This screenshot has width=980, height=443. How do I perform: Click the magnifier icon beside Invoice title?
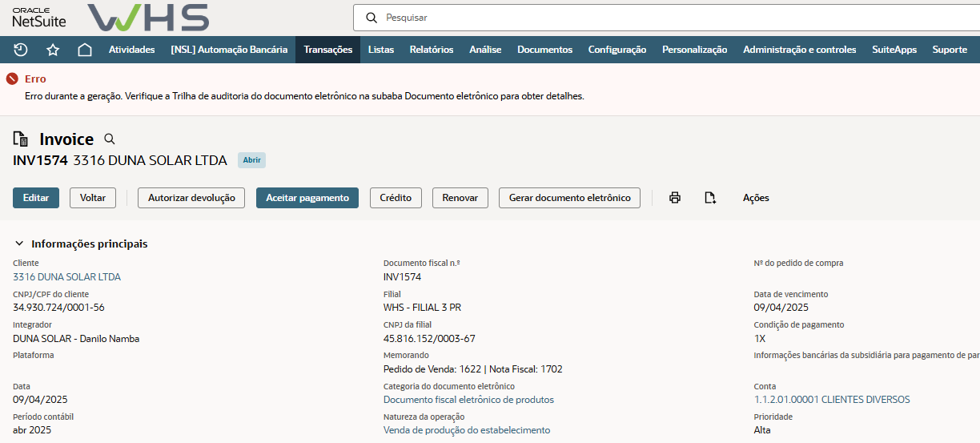110,139
